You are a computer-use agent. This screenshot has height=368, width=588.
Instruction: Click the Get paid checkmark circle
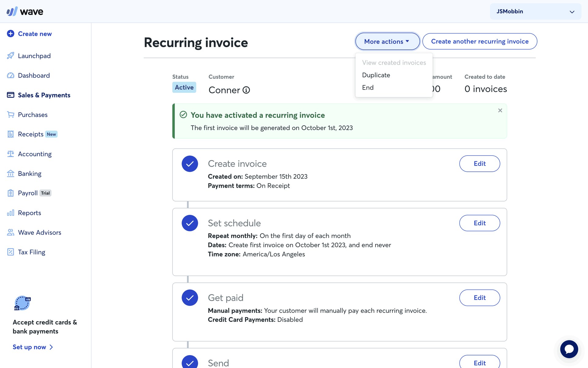pos(190,298)
